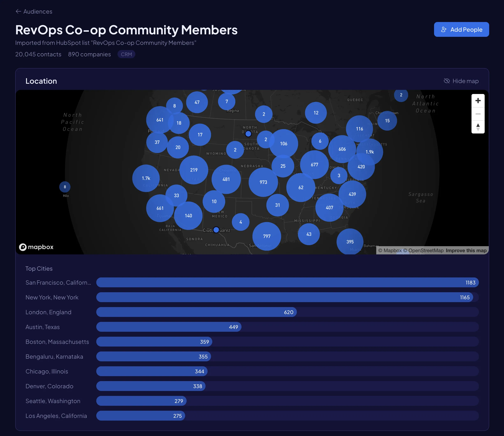The image size is (504, 436).
Task: Click the 20,045 contacts count
Action: tap(38, 54)
